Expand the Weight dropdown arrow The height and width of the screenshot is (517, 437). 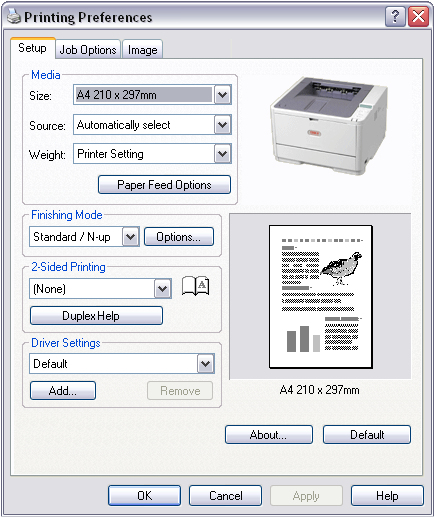[223, 154]
